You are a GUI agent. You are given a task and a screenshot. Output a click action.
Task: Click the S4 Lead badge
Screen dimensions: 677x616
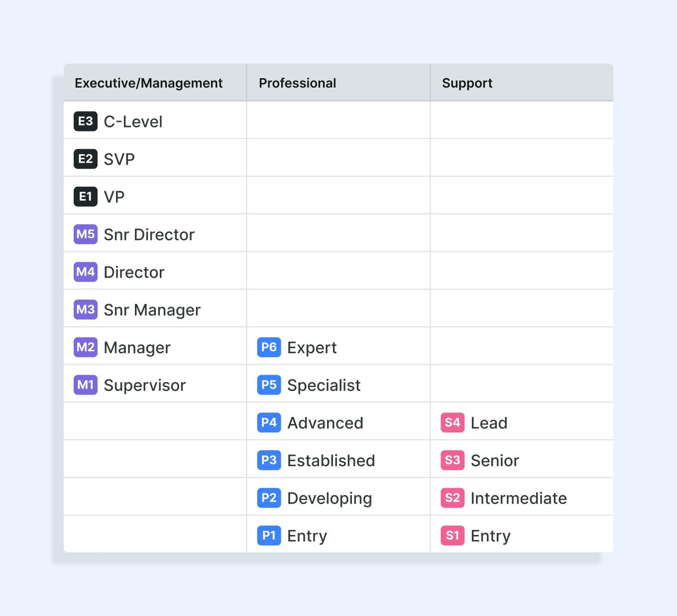coord(452,423)
